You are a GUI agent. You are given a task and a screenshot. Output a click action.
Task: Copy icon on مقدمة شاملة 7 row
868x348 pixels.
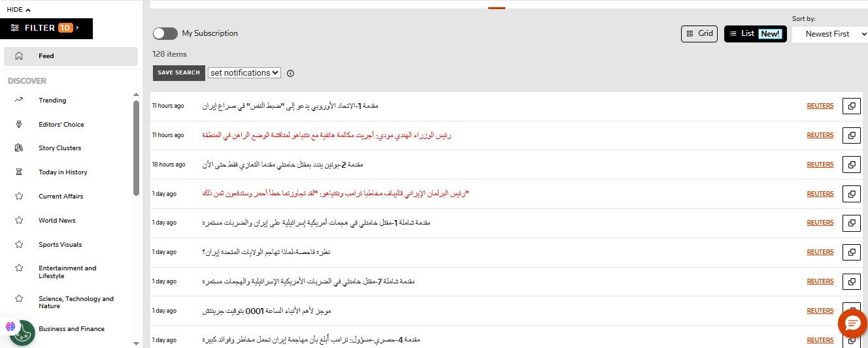[x=852, y=281]
